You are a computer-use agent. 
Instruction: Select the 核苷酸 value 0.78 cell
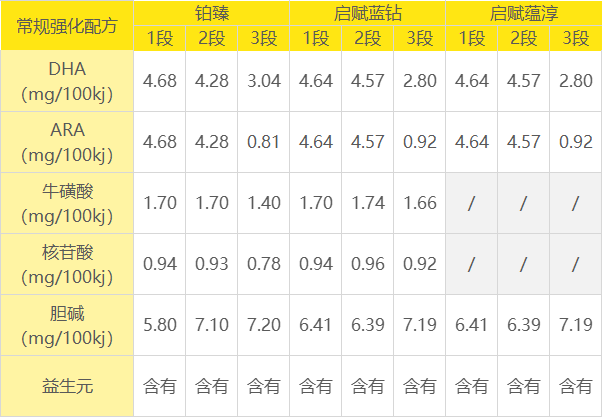coord(264,264)
